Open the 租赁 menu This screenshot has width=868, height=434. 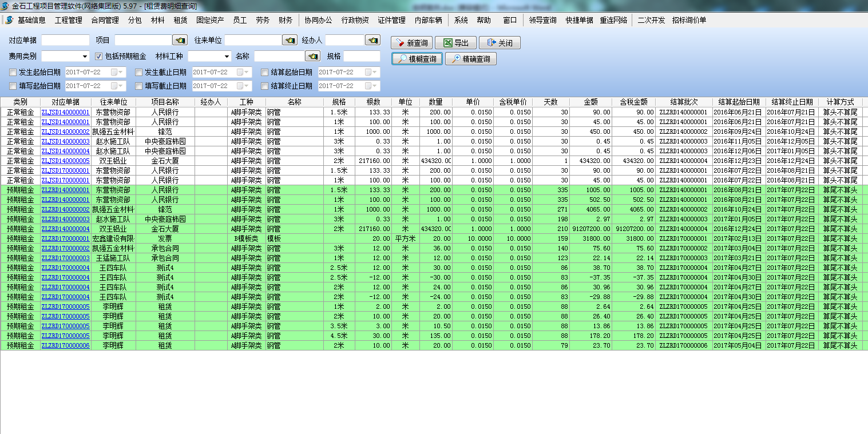click(x=180, y=20)
